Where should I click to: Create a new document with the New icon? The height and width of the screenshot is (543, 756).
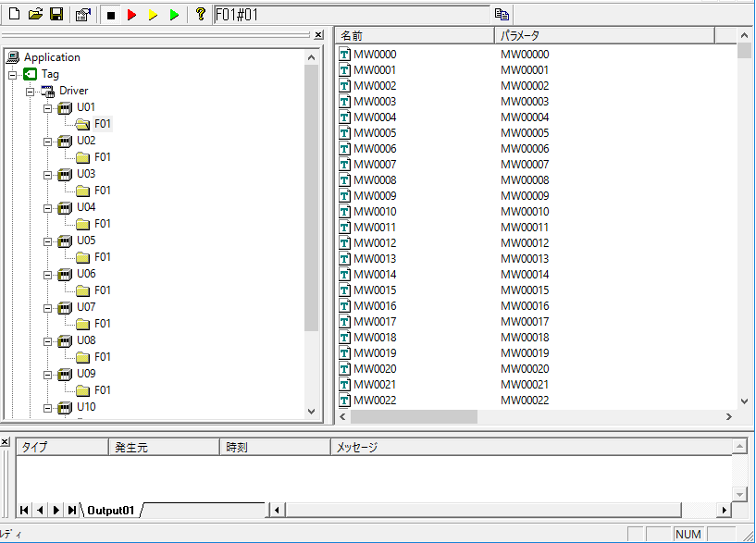tap(13, 14)
